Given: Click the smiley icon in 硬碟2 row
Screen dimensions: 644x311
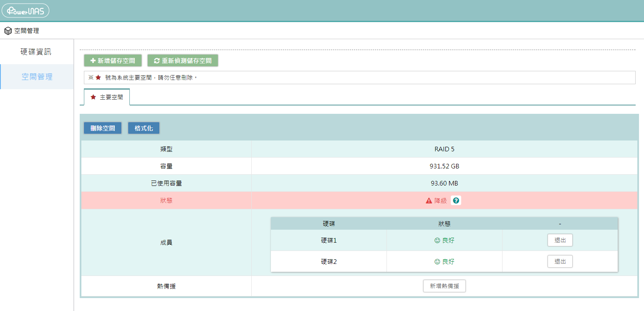Looking at the screenshot, I should tap(437, 262).
